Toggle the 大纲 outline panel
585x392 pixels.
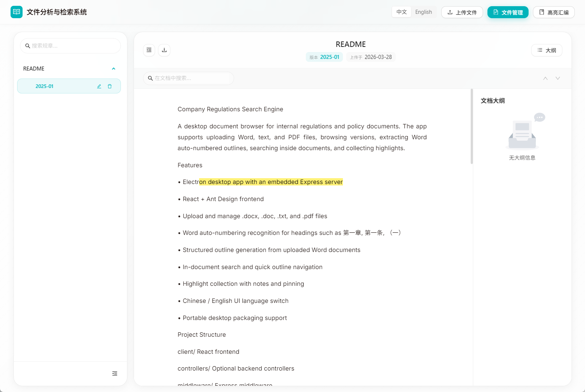click(x=546, y=50)
